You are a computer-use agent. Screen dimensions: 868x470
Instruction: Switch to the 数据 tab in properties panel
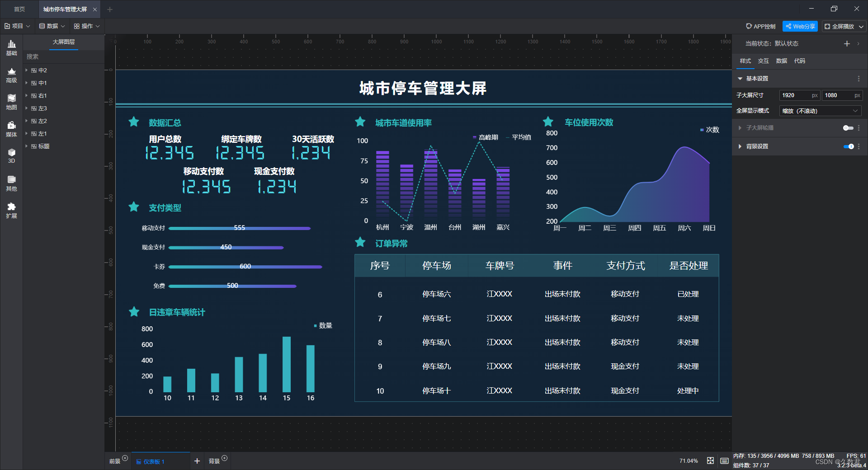tap(782, 61)
